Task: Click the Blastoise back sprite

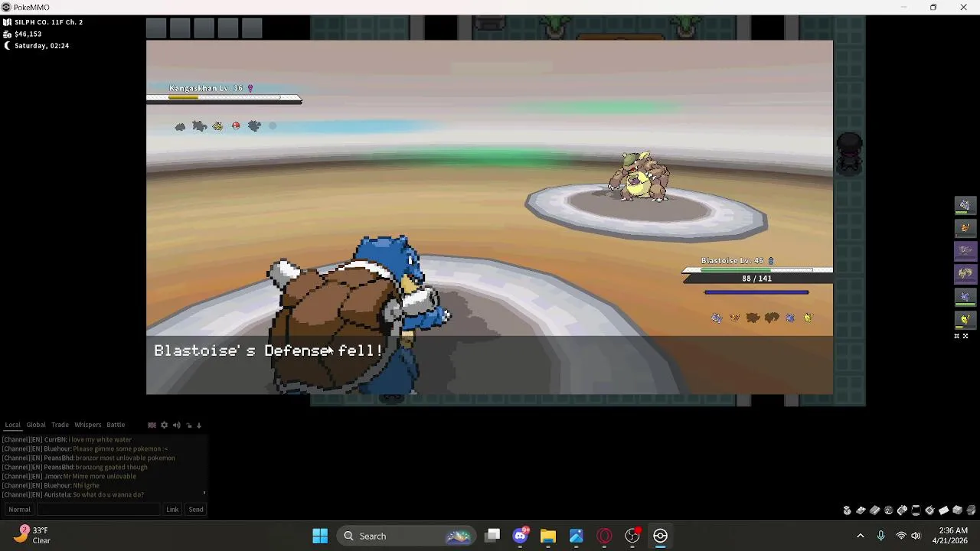Action: coord(358,314)
